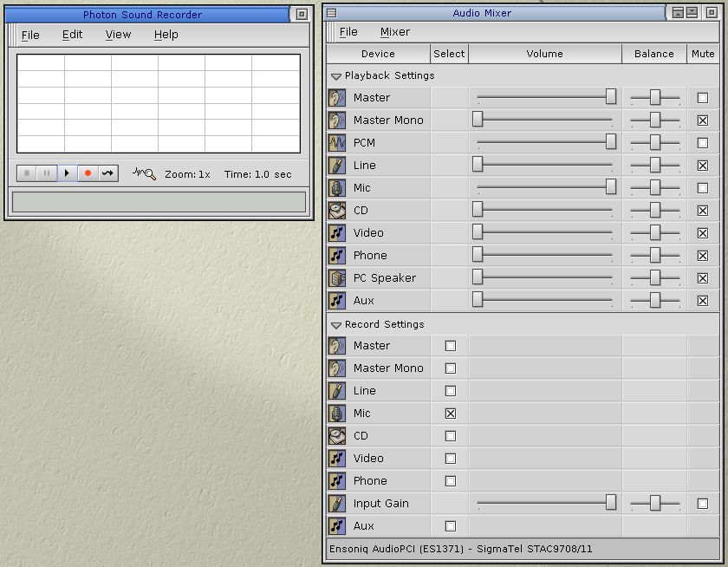Click the Mic icon under Record Settings
728x567 pixels.
point(337,414)
